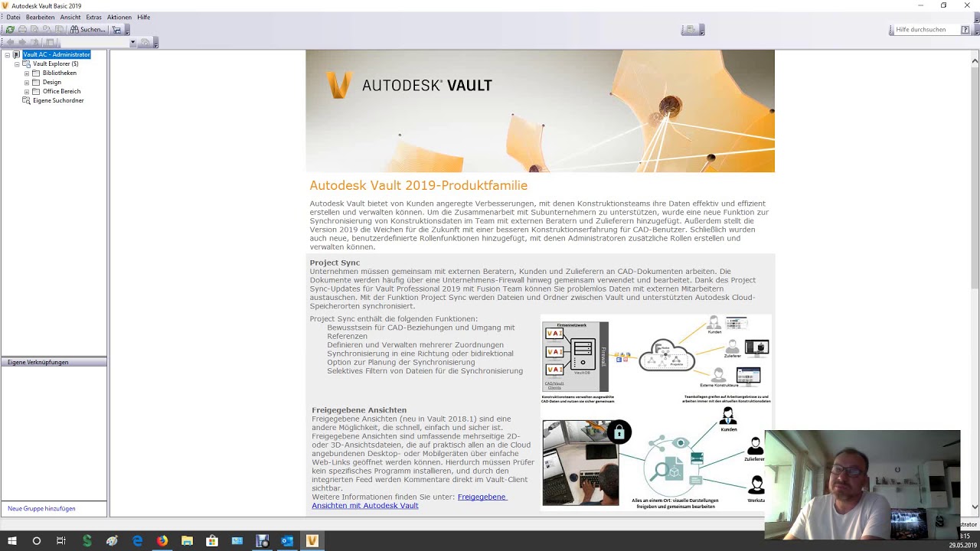Click the Project Sync section heading
Image resolution: width=980 pixels, height=551 pixels.
[x=335, y=262]
